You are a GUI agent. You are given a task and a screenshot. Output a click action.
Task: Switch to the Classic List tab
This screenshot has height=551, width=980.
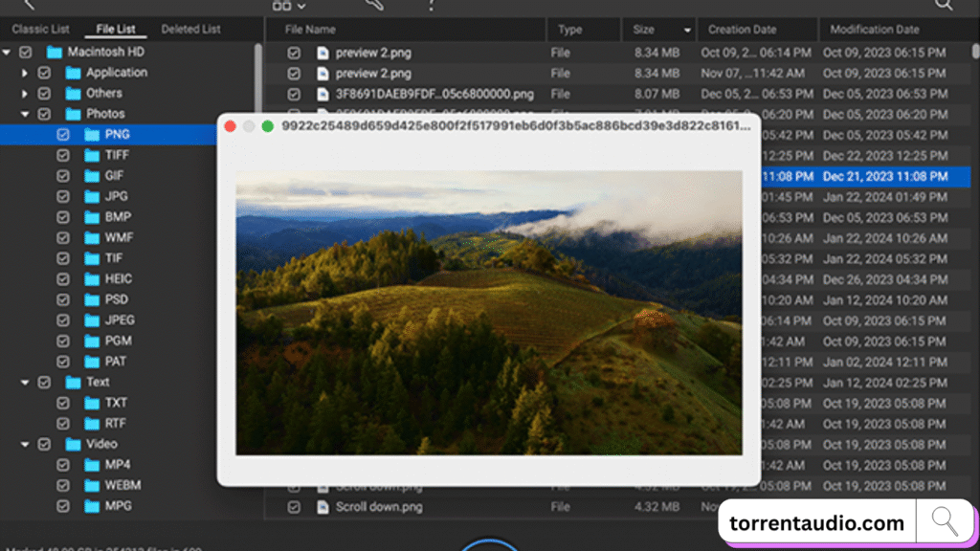pos(40,29)
